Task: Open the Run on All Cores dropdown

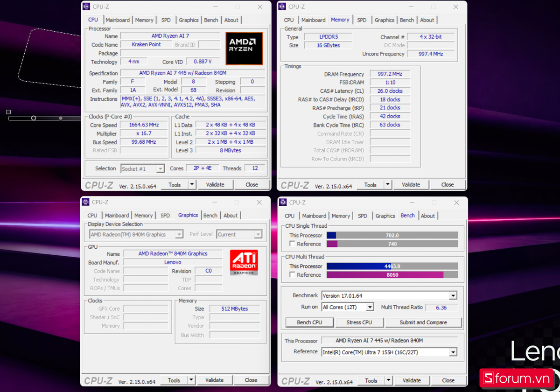Action: [370, 307]
